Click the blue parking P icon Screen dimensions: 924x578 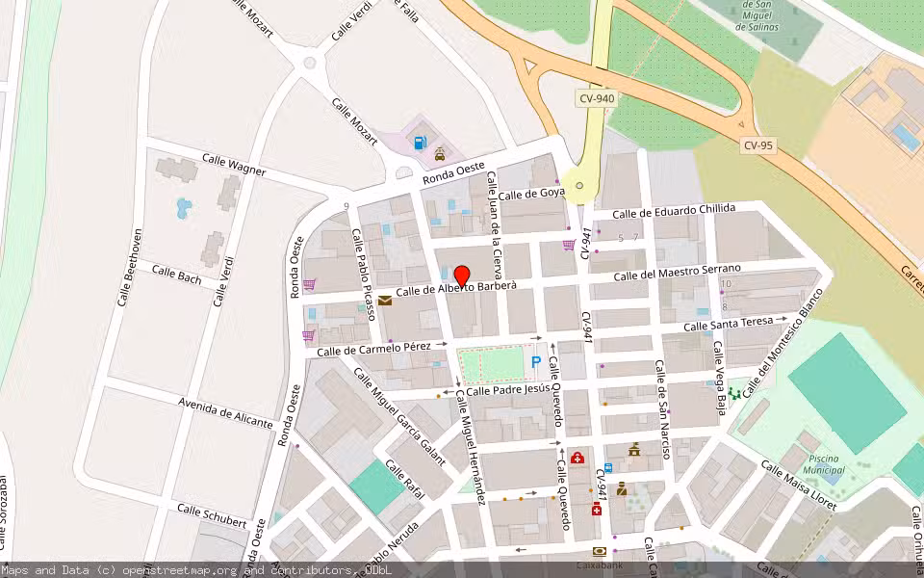click(536, 362)
